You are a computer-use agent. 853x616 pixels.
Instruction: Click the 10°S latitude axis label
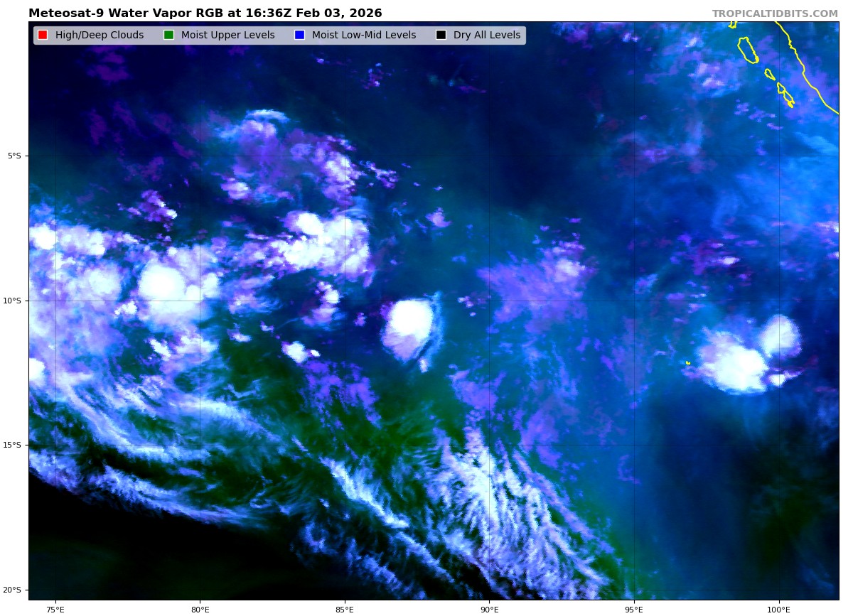(13, 301)
